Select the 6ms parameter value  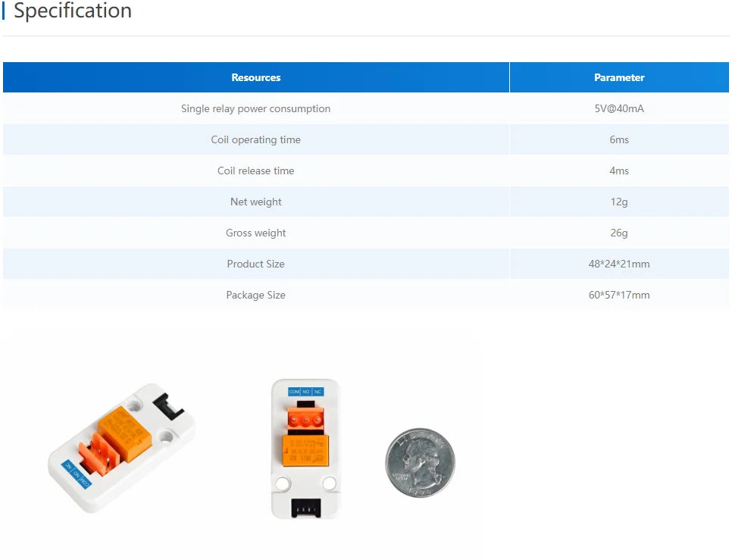pos(619,139)
